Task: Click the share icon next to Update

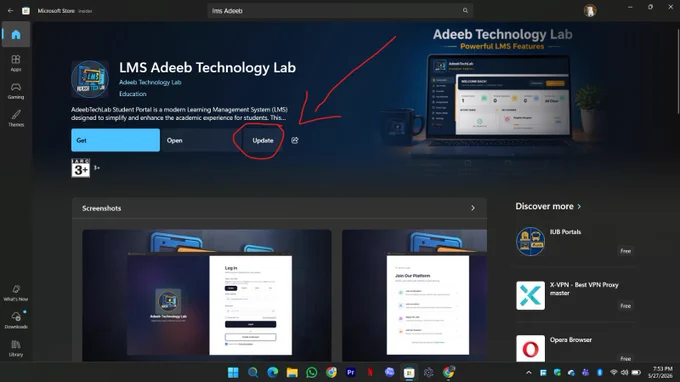Action: (295, 140)
